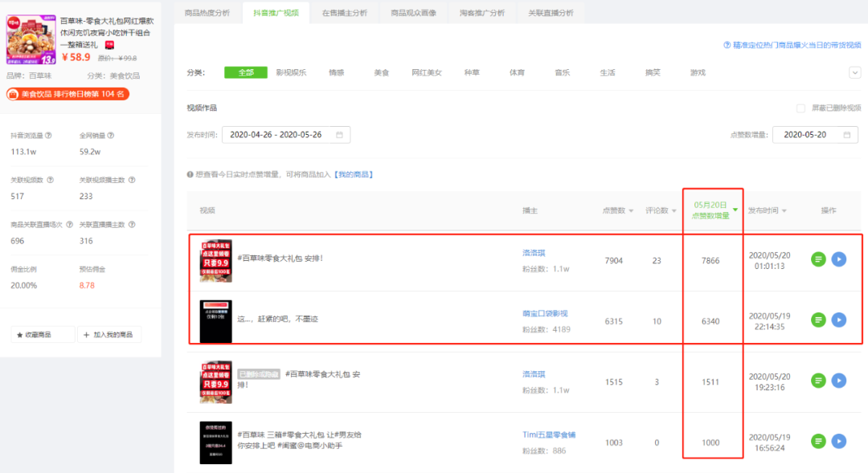Click star icon in 收藏商品
Screen dimensions: 868x473
[20, 335]
